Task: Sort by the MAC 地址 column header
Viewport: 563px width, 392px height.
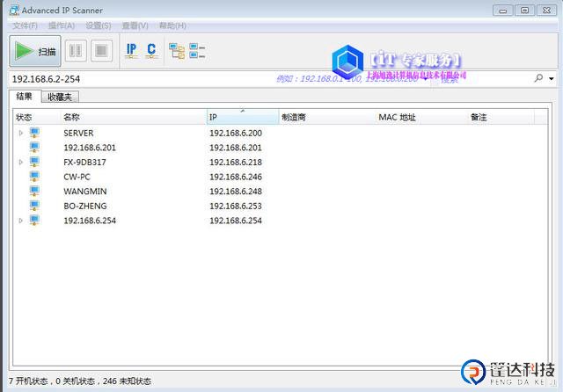Action: pyautogui.click(x=397, y=117)
